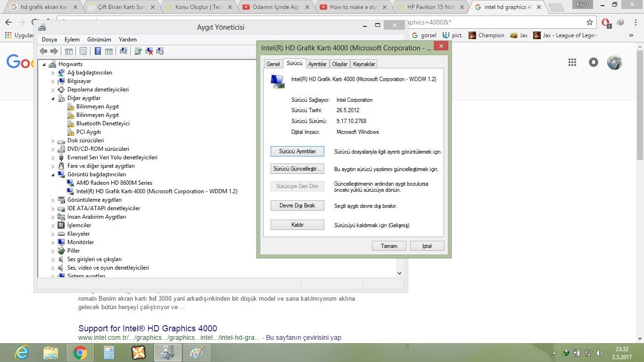The height and width of the screenshot is (362, 644).
Task: Open the Yardım menu
Action: tap(128, 40)
